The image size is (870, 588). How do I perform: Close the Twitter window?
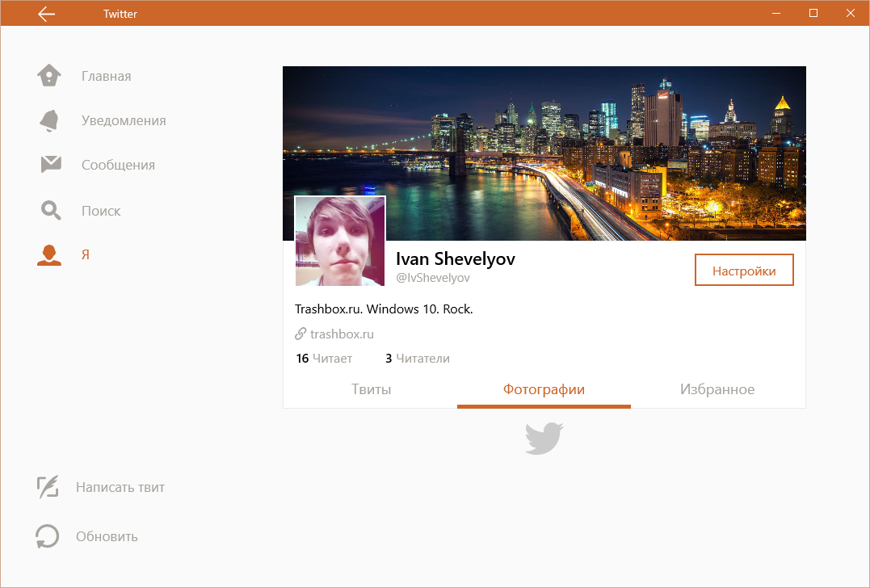tap(850, 13)
